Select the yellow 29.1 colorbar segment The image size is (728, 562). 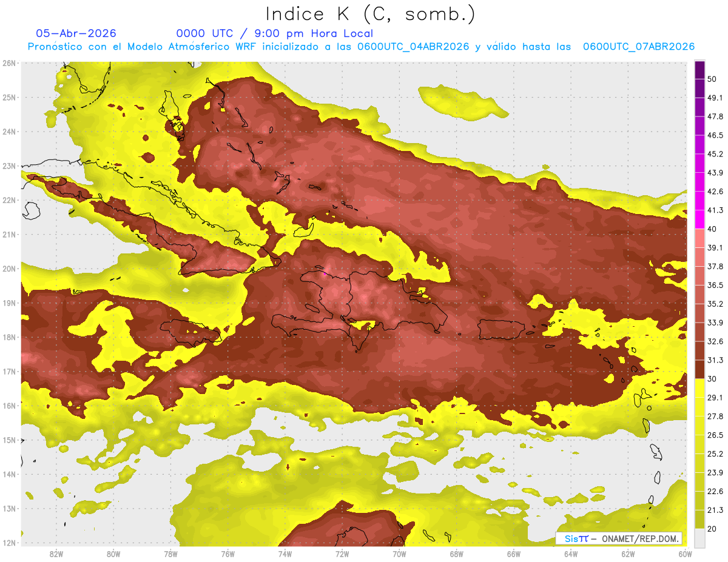point(699,388)
